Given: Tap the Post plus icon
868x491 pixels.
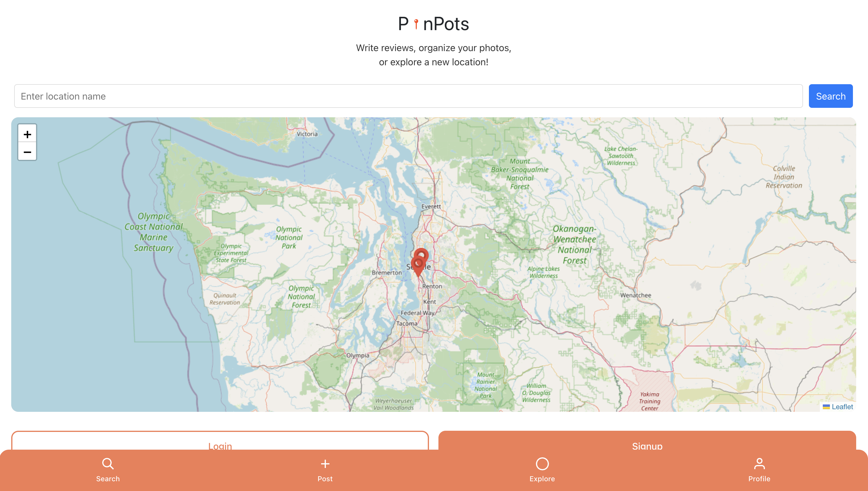Looking at the screenshot, I should coord(325,464).
